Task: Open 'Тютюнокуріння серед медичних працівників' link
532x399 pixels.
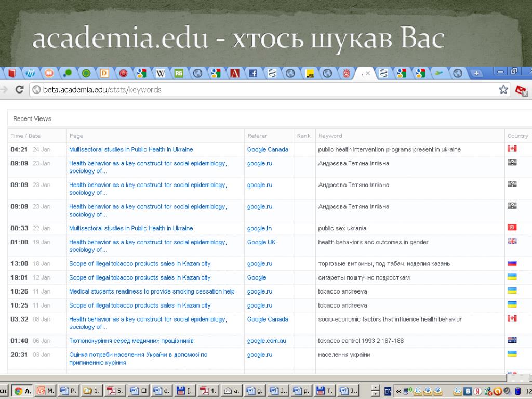Action: tap(131, 341)
